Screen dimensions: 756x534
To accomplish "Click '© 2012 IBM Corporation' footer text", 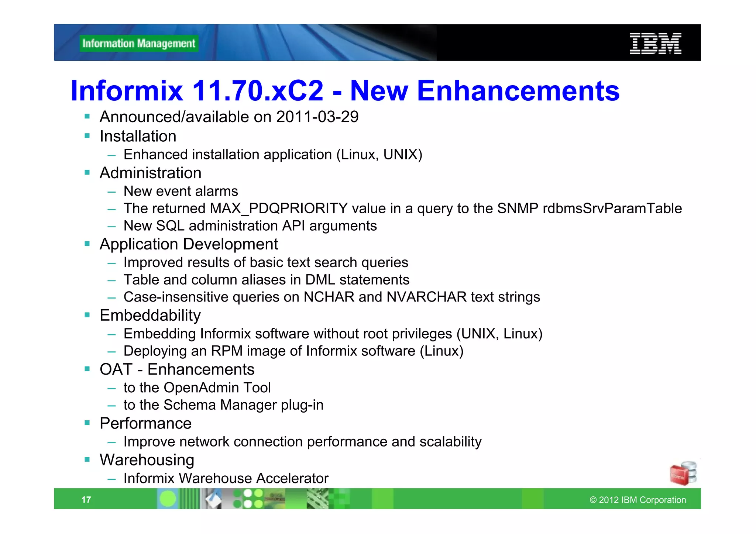I will (x=638, y=500).
